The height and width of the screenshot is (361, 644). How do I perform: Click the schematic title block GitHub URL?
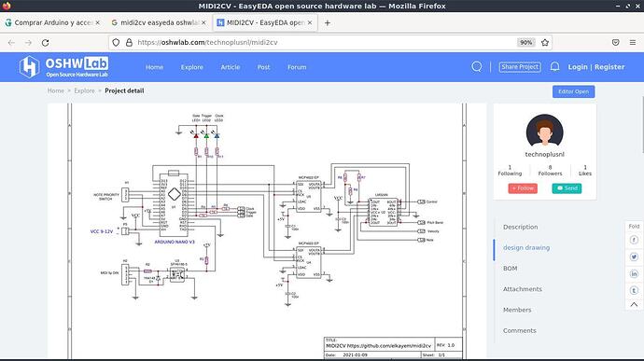[x=389, y=346]
